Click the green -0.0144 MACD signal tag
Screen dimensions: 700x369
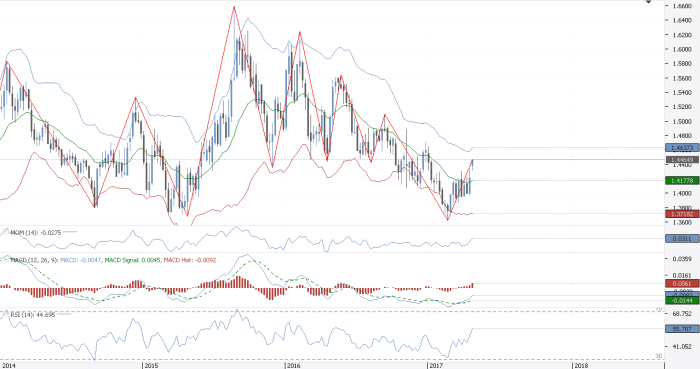click(682, 301)
